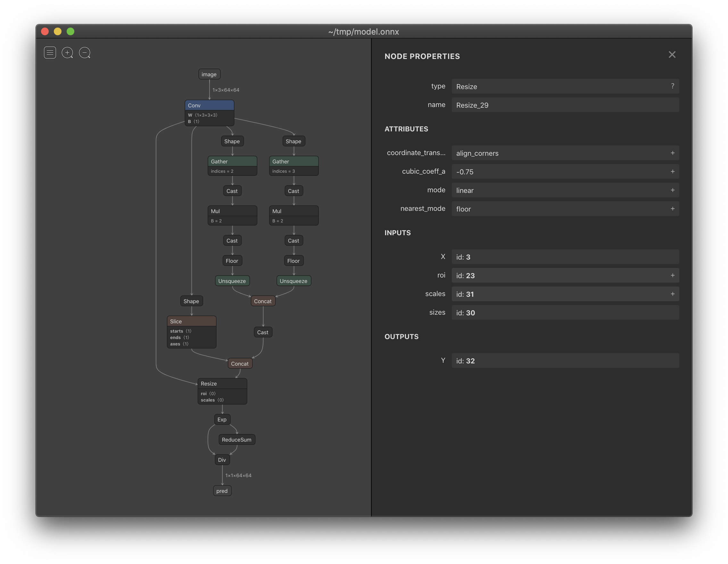The height and width of the screenshot is (564, 728).
Task: Open the model properties sidebar menu icon
Action: [50, 53]
